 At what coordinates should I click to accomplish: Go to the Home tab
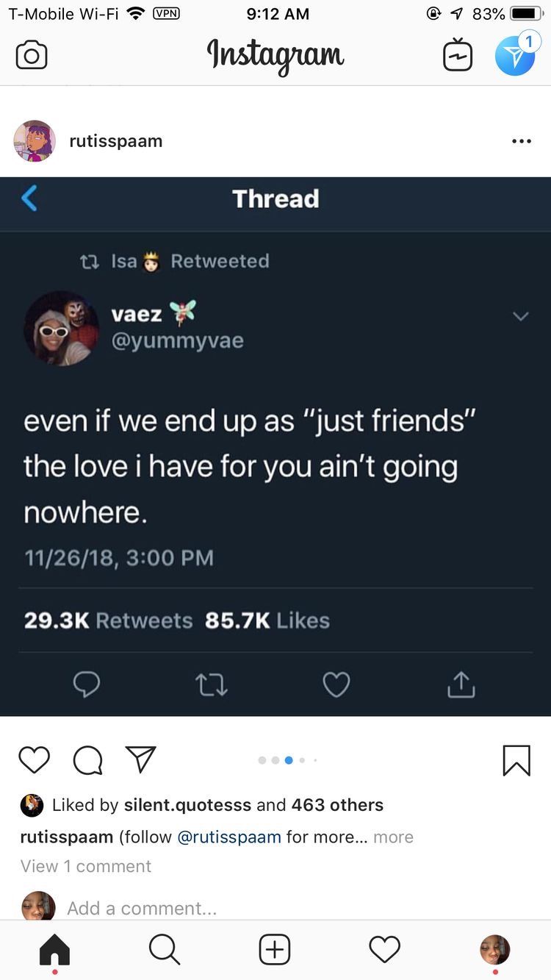pos(54,950)
